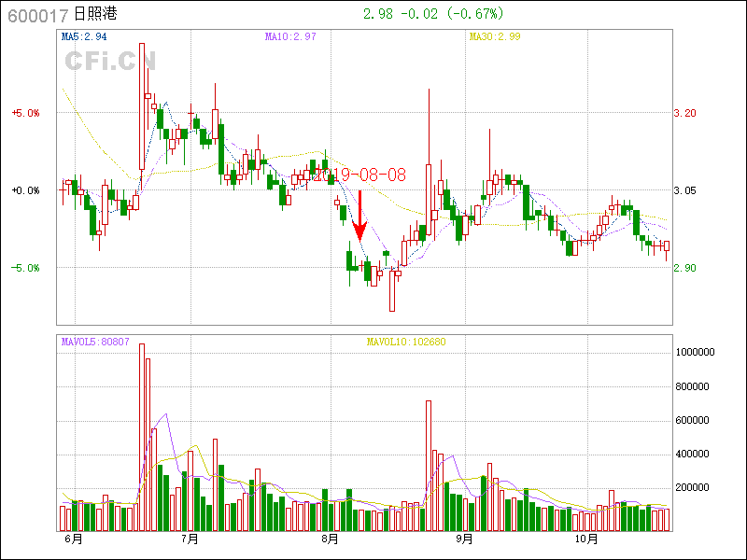This screenshot has width=747, height=560.
Task: Click the red down arrow marker
Action: 359,217
